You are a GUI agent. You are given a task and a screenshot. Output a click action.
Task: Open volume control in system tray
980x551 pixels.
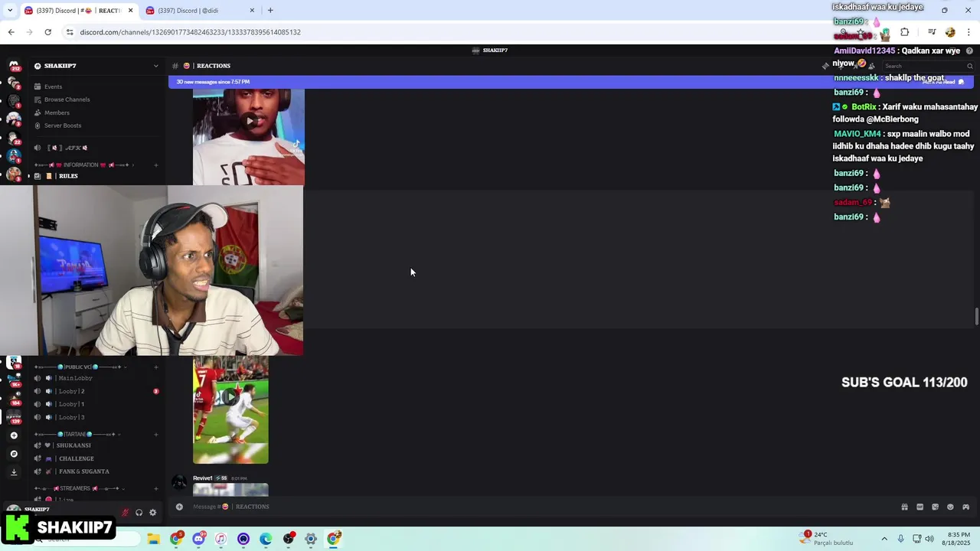[929, 539]
